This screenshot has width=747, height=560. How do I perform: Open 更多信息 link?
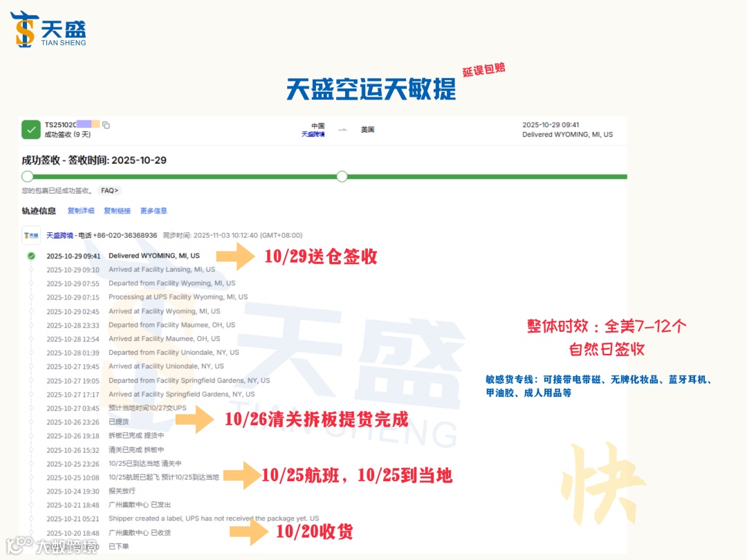click(x=154, y=210)
